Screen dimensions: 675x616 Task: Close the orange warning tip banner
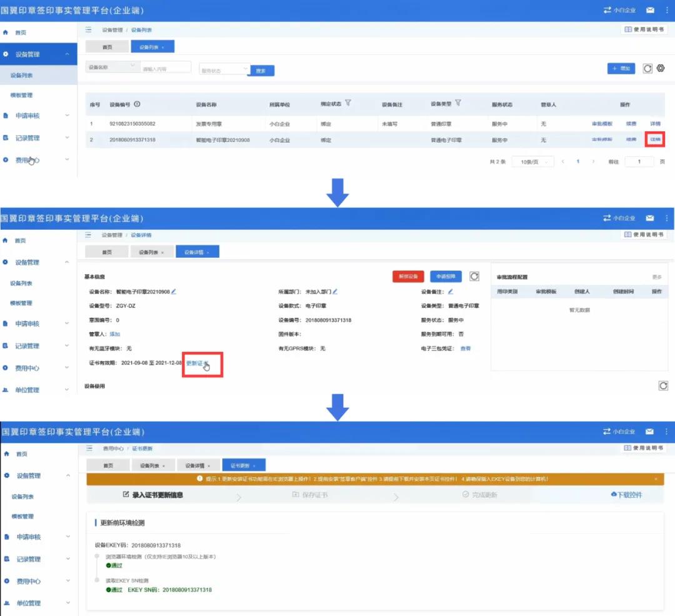pyautogui.click(x=656, y=479)
